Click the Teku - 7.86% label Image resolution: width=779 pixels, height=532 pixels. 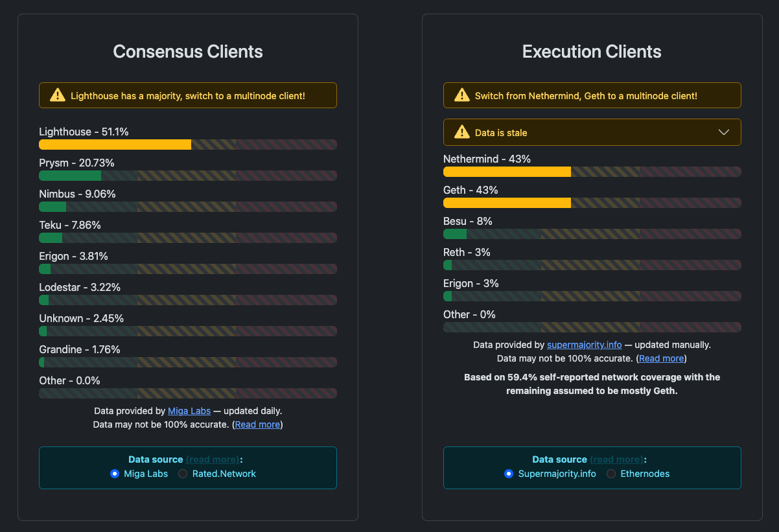coord(70,225)
